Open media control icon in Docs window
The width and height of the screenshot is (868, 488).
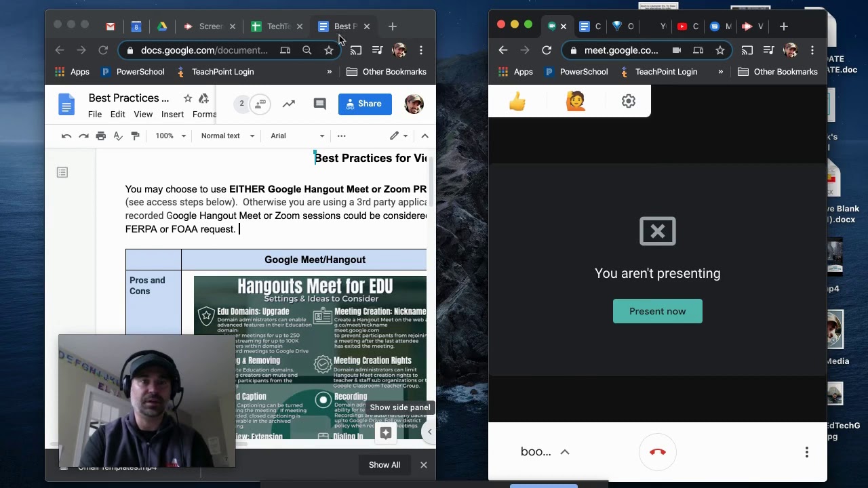click(378, 50)
